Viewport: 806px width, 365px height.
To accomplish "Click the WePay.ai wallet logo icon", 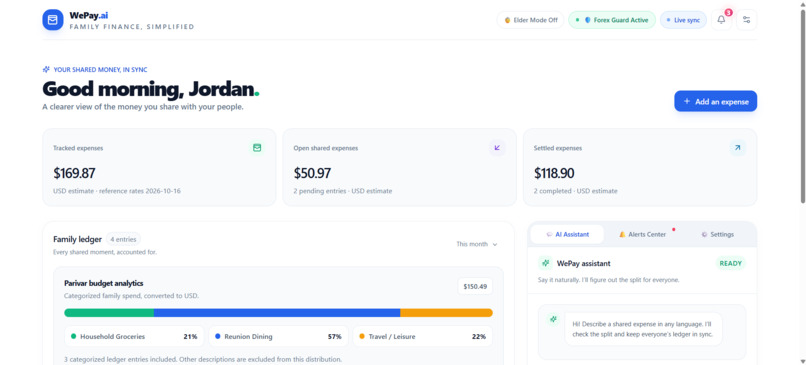I will tap(52, 20).
